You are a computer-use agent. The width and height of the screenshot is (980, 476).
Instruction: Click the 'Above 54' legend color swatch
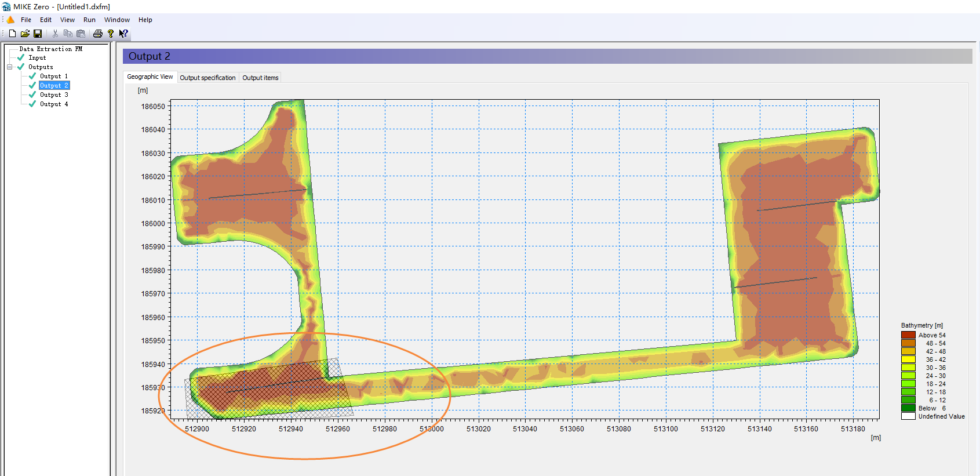click(908, 335)
